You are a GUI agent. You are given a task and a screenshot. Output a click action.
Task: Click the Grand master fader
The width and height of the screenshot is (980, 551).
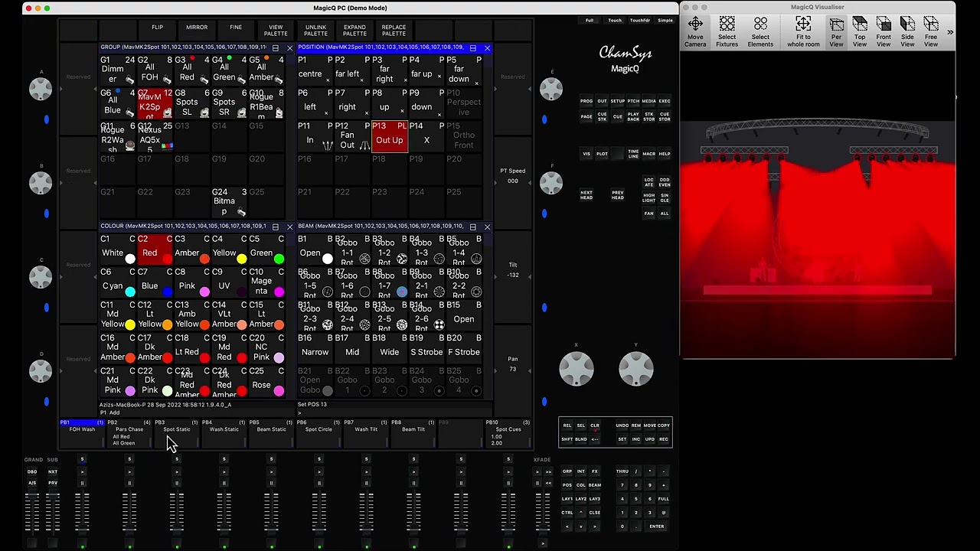coord(32,513)
